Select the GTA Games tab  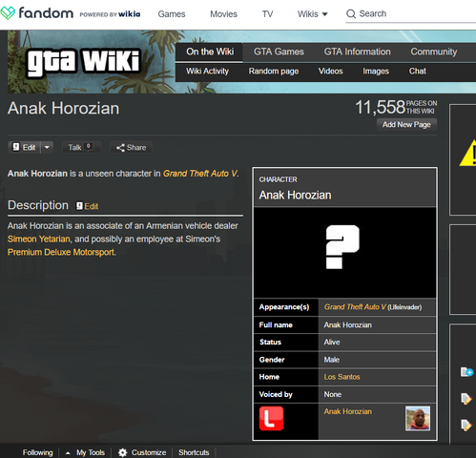point(279,52)
